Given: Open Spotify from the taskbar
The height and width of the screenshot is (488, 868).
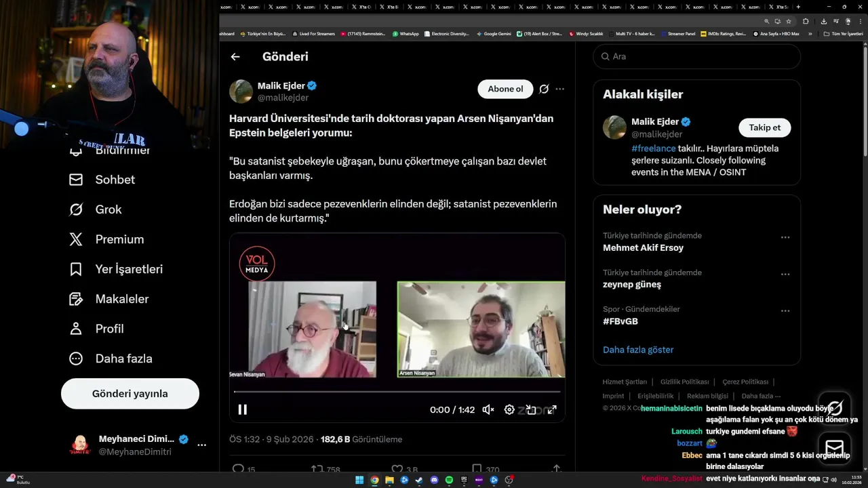Looking at the screenshot, I should click(449, 480).
